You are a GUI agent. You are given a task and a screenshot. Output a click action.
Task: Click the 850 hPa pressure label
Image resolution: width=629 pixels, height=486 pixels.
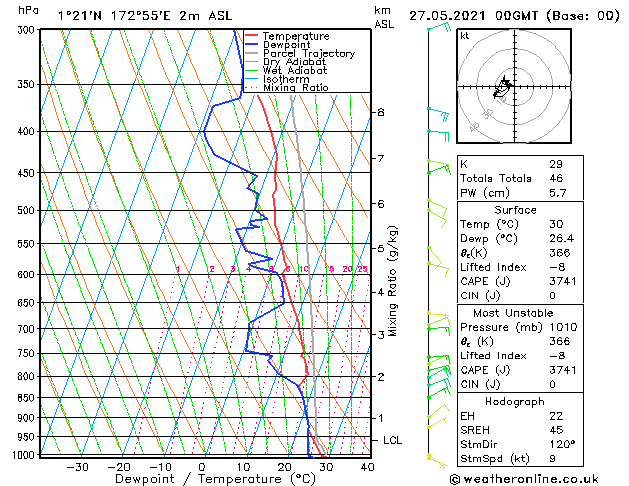click(28, 398)
